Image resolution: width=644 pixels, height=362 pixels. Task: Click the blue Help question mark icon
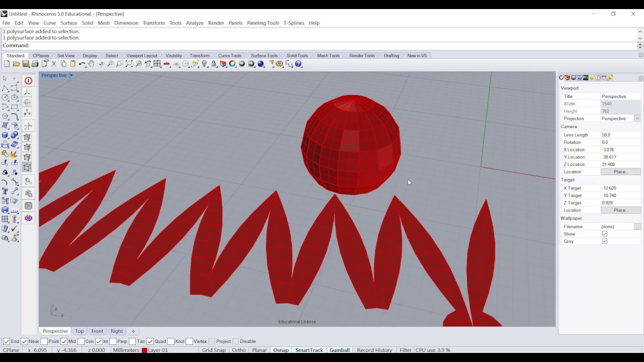(298, 64)
